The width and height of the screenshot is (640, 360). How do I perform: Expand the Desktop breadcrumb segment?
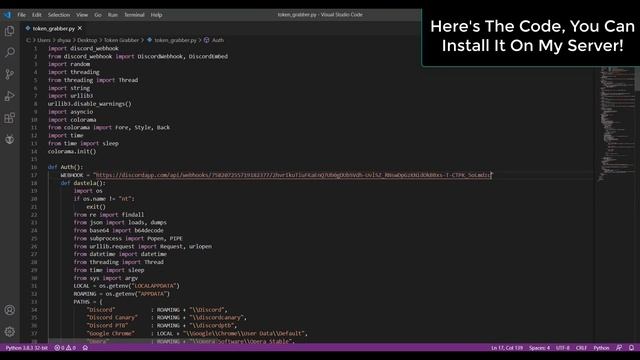(87, 40)
